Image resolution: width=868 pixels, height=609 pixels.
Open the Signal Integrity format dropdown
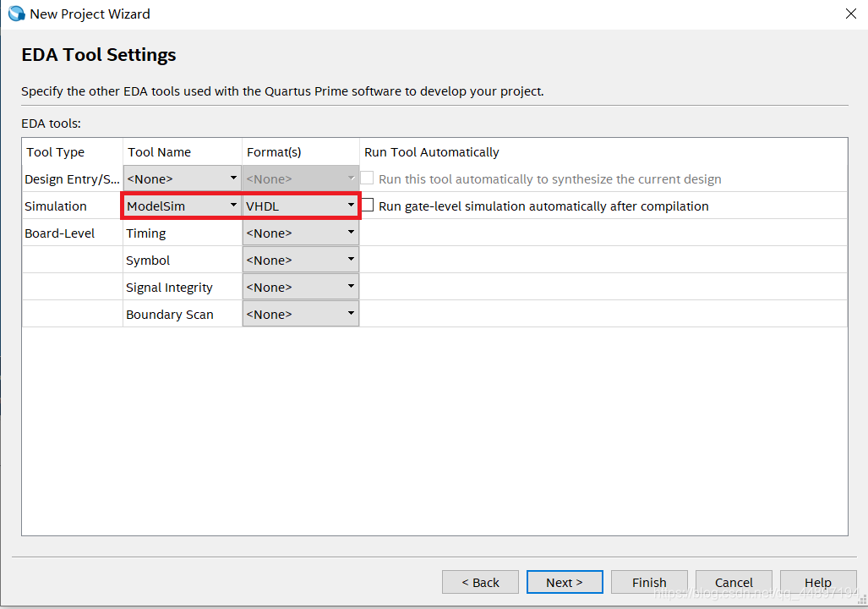click(301, 287)
